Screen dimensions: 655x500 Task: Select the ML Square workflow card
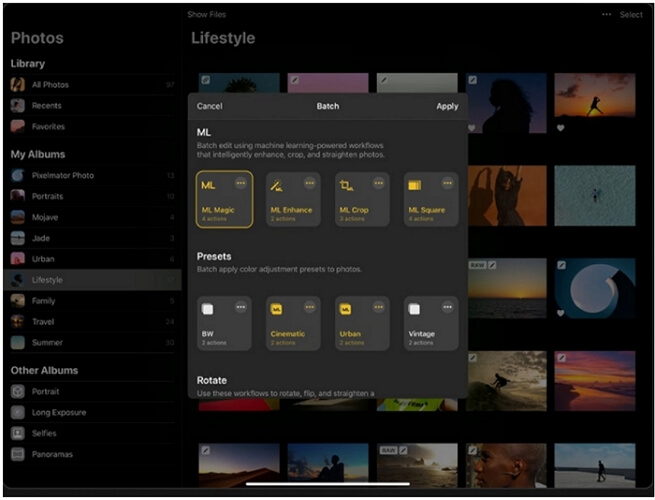[431, 199]
